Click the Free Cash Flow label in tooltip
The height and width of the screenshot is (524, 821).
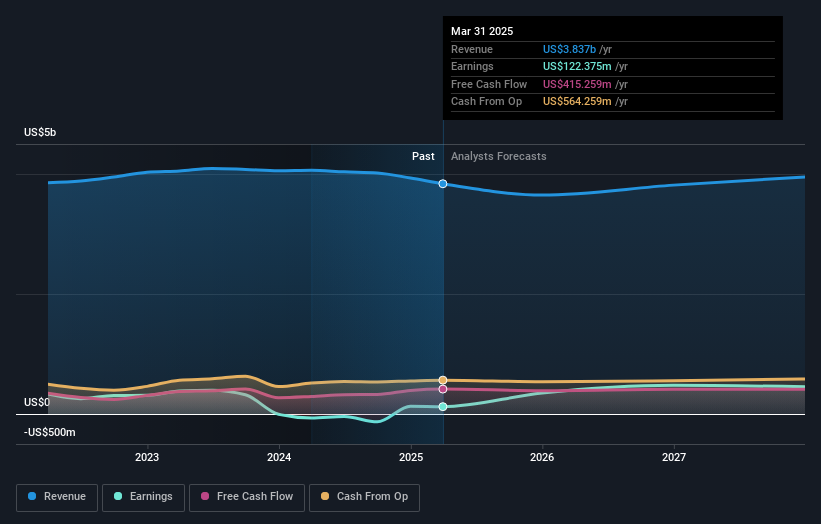point(489,84)
